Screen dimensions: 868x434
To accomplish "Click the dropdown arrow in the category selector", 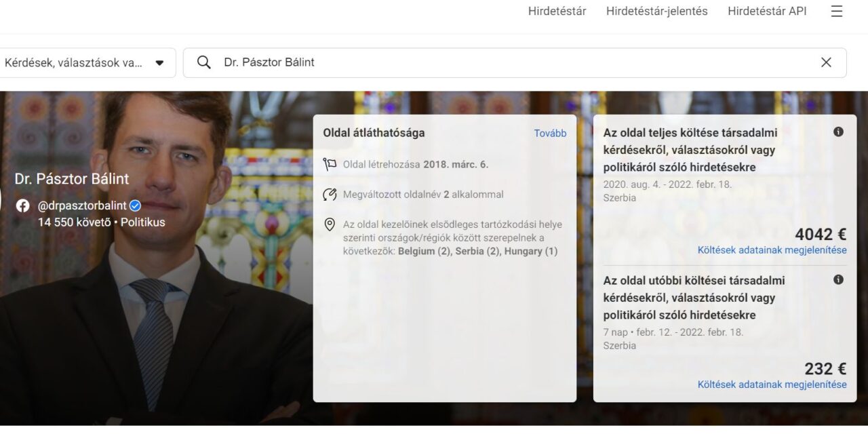I will [160, 62].
